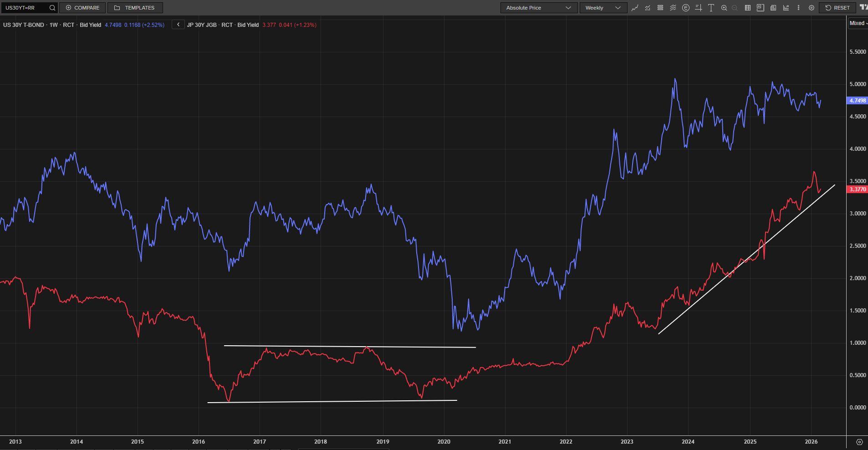Click the search magnifier in symbol box

tap(52, 8)
